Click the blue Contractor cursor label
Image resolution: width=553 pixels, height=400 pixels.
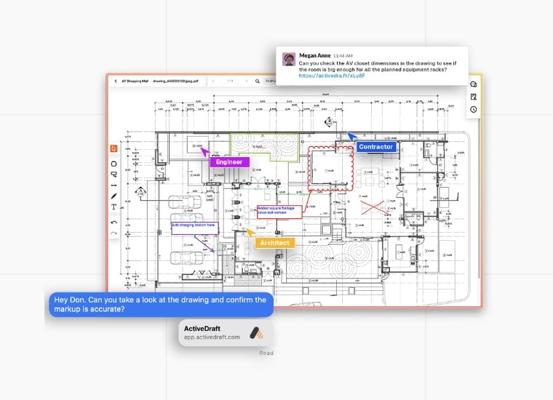tap(376, 147)
